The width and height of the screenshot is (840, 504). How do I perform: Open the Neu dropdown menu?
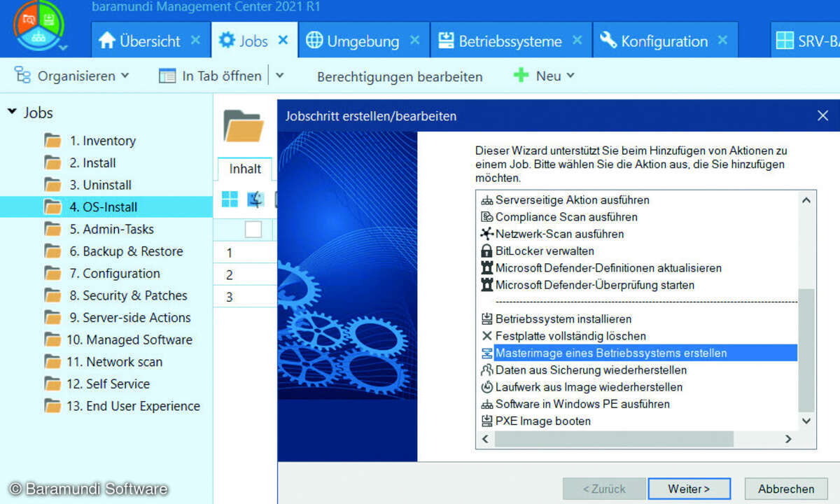coord(544,76)
